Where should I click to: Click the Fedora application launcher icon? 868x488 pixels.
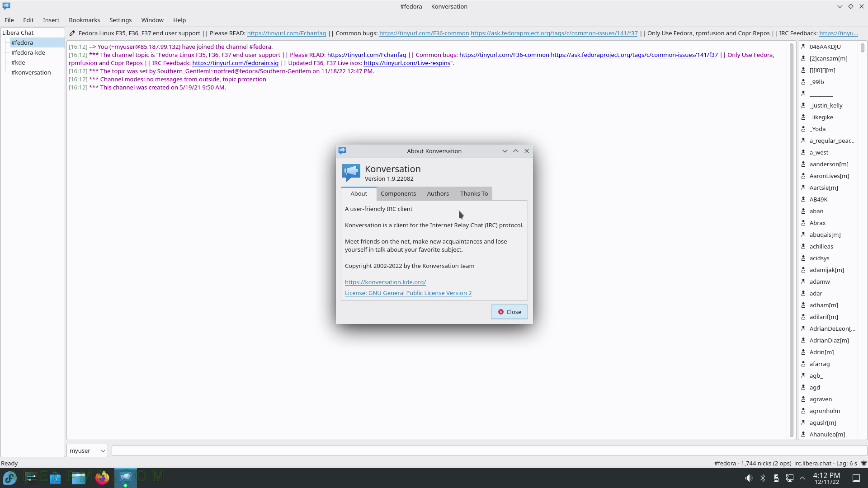point(10,478)
